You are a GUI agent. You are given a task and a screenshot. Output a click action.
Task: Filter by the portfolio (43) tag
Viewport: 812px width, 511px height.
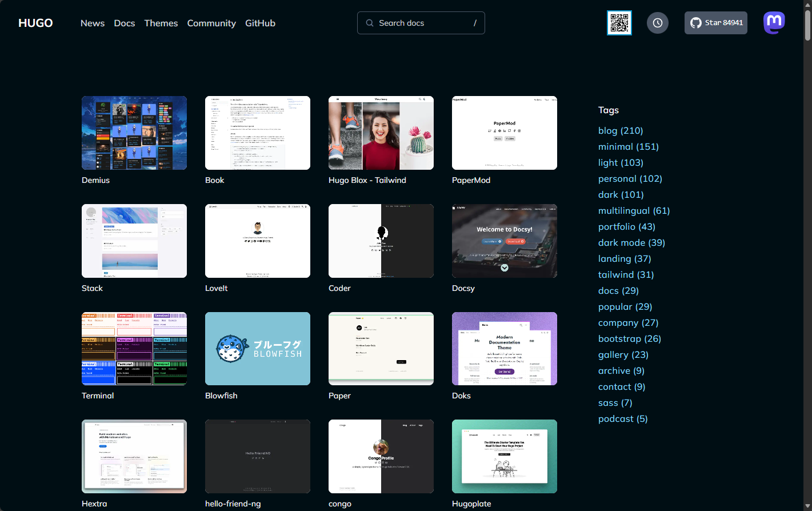click(626, 227)
